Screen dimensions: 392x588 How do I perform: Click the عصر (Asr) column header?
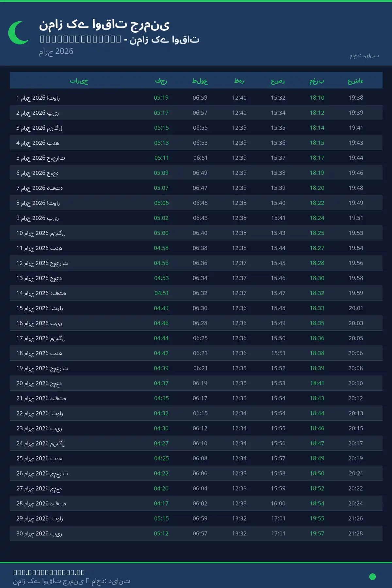pos(278,81)
